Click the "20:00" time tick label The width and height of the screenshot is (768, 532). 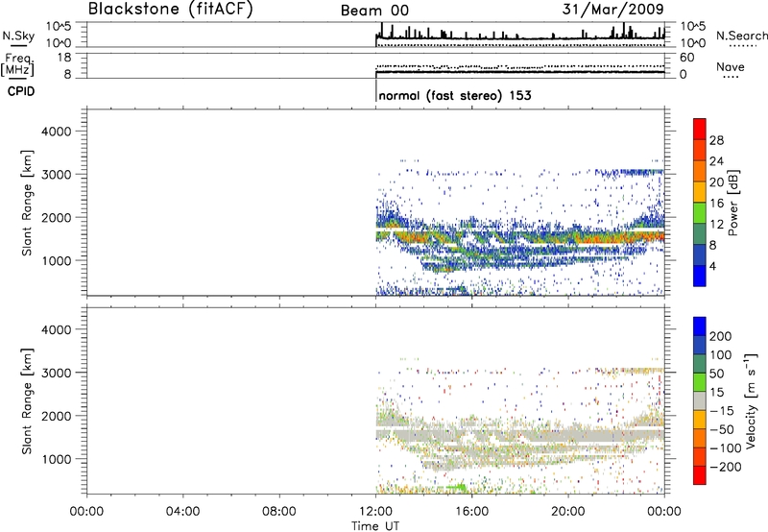point(567,512)
